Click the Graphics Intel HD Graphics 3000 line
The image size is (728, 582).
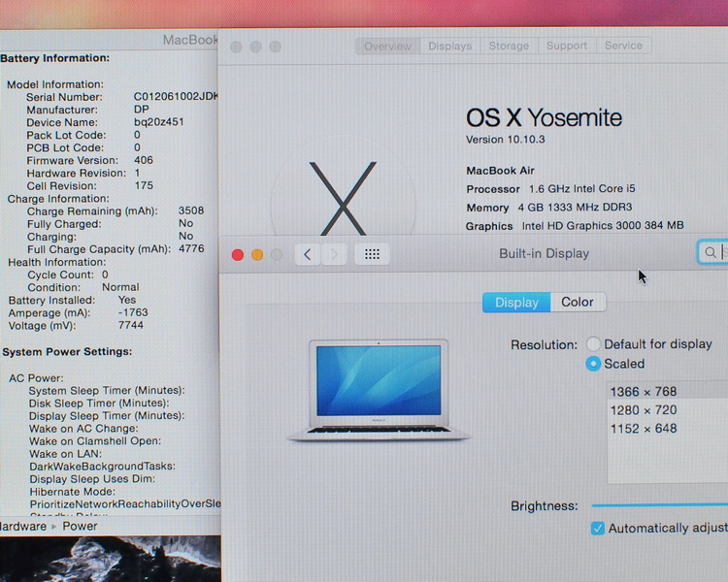point(575,226)
